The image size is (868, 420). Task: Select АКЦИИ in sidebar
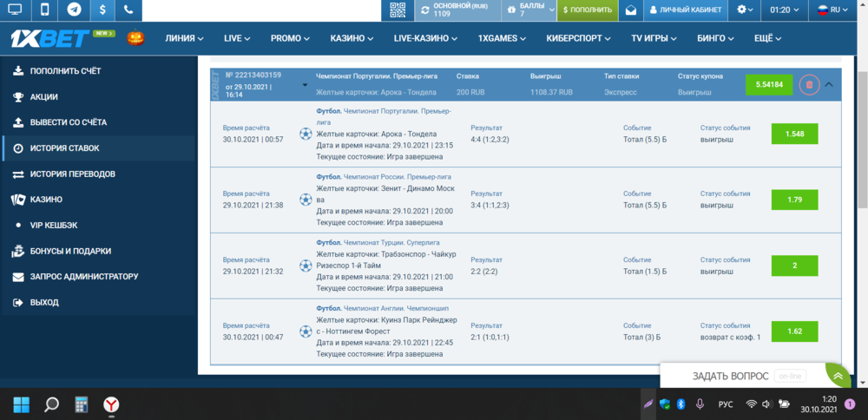click(99, 97)
